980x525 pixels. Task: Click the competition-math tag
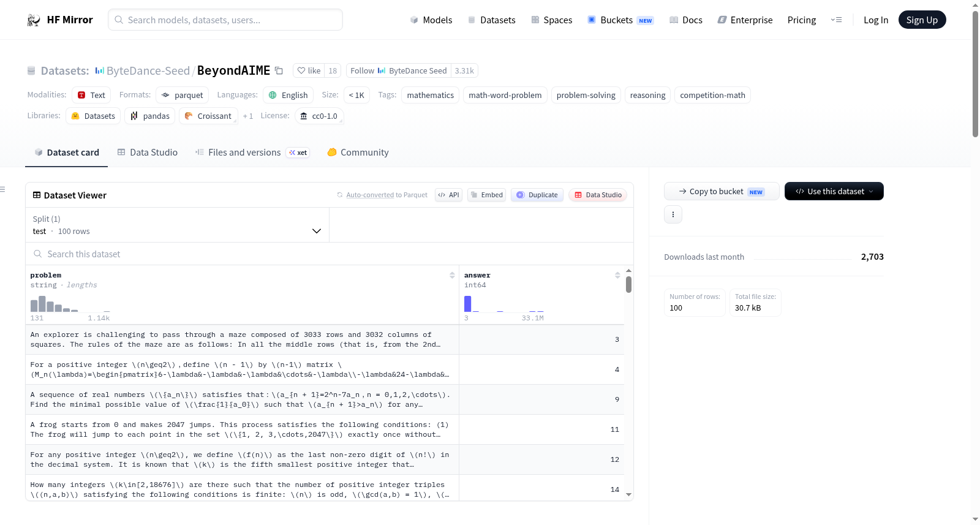[712, 95]
